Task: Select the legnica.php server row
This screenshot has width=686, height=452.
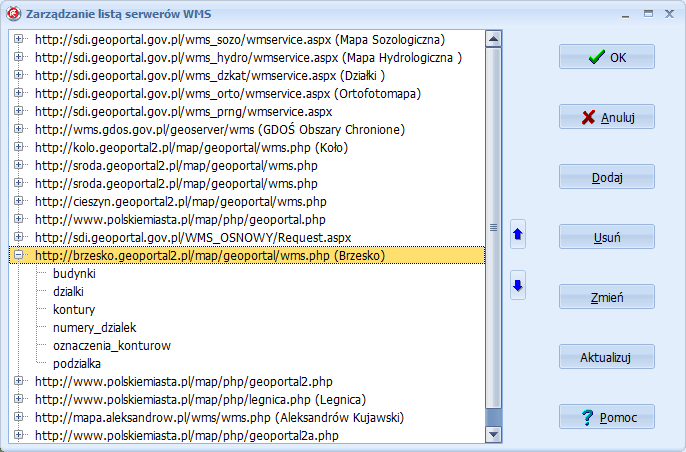Action: tap(200, 399)
